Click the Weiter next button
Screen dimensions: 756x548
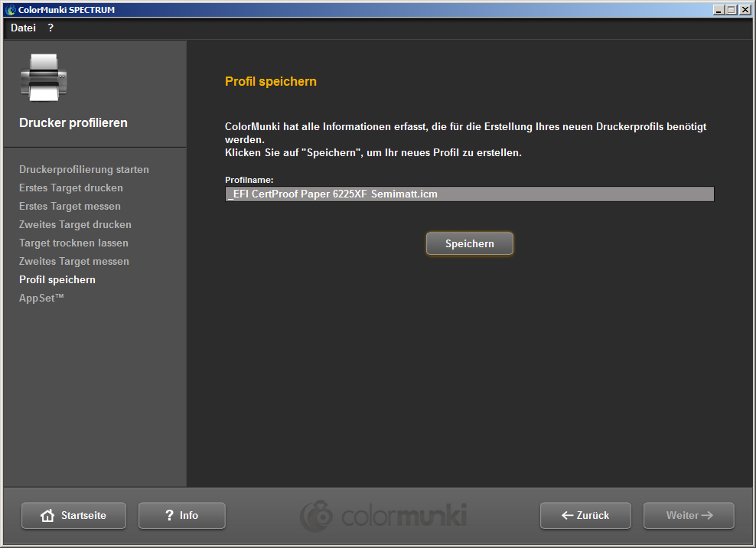(x=689, y=516)
